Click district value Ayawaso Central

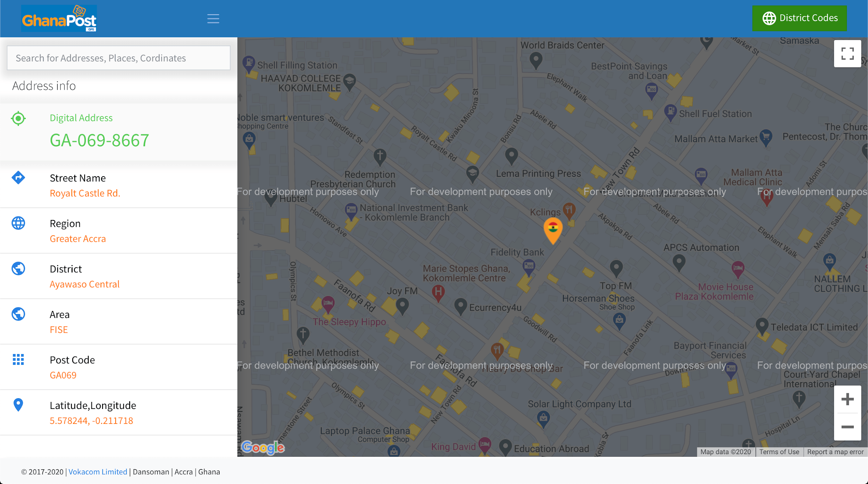84,284
